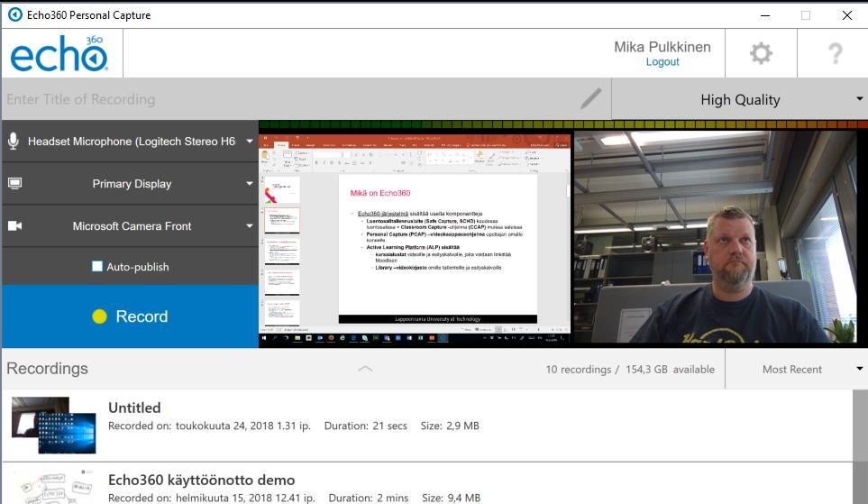
Task: Log out of the Mika Pulkkinen account
Action: (x=662, y=62)
